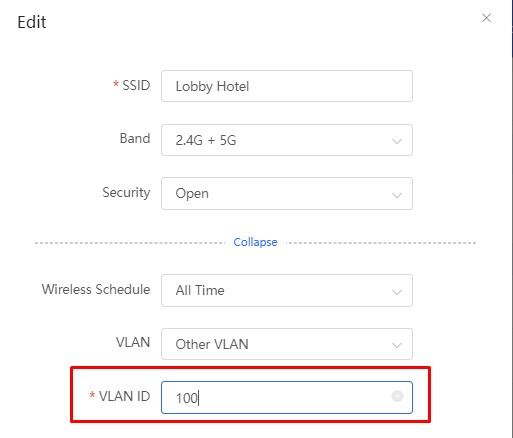
Task: Open the Wireless Schedule selector showing All Time
Action: (x=287, y=290)
